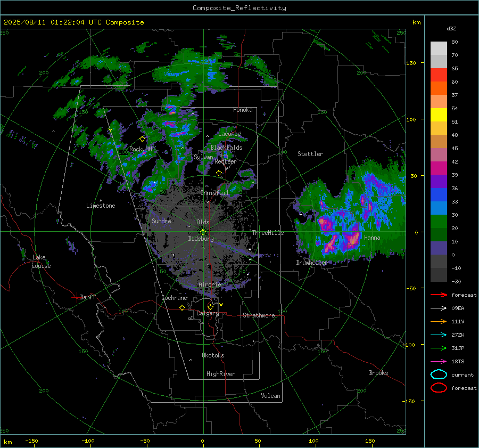The width and height of the screenshot is (479, 448).
Task: Pick the orange swatch between 60 and 57
Action: coord(439,88)
